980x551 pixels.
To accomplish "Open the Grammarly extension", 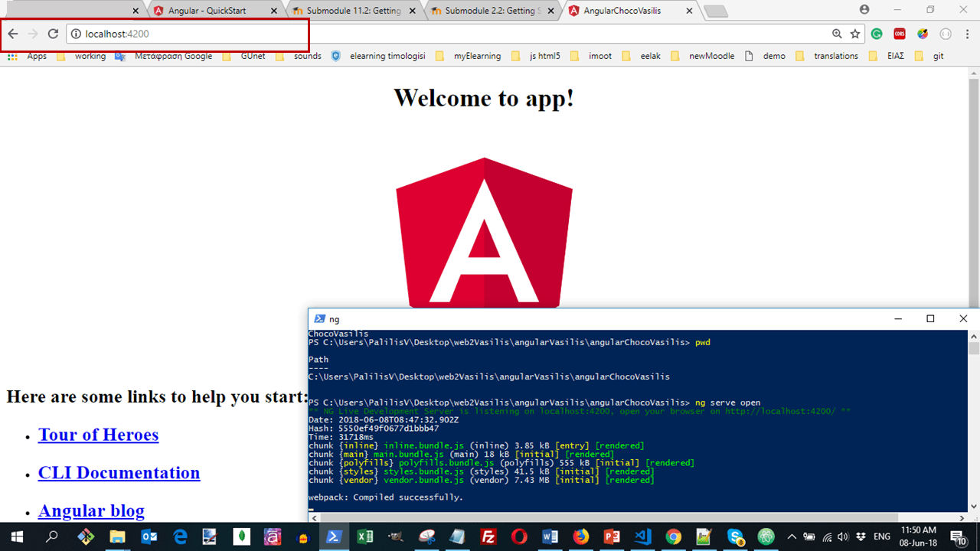I will click(877, 34).
